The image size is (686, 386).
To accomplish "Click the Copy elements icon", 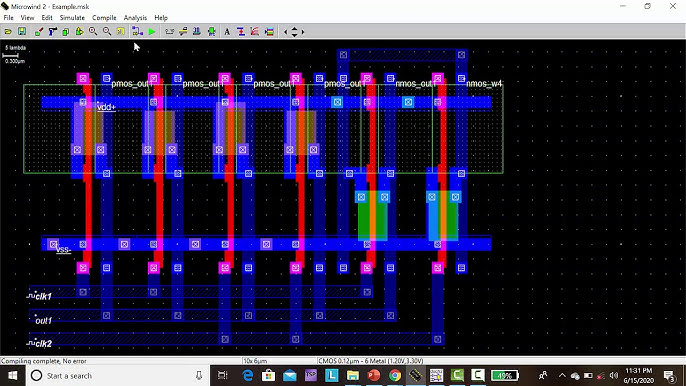I will click(66, 32).
